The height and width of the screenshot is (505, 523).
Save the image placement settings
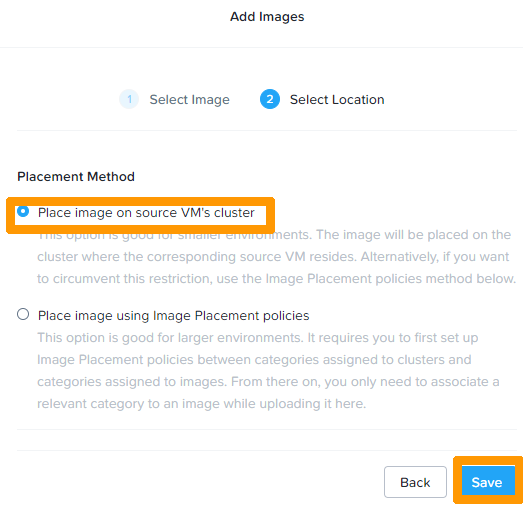click(x=487, y=482)
